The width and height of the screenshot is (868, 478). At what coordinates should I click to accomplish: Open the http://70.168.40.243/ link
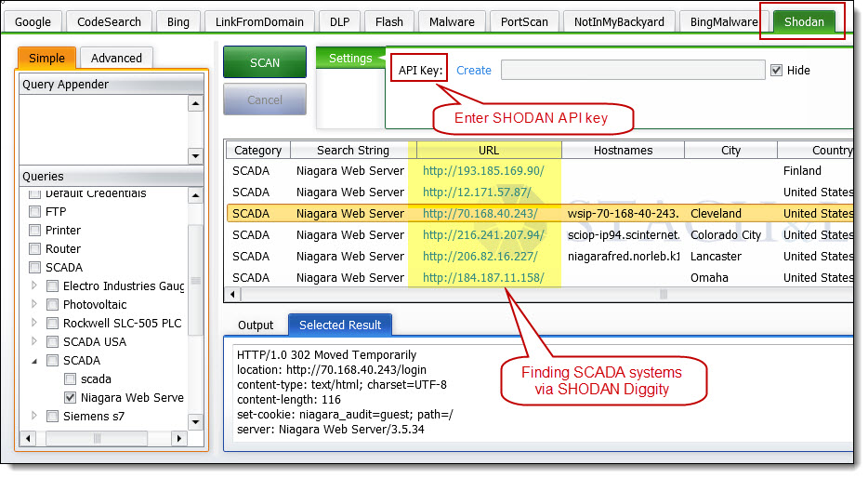[x=480, y=213]
